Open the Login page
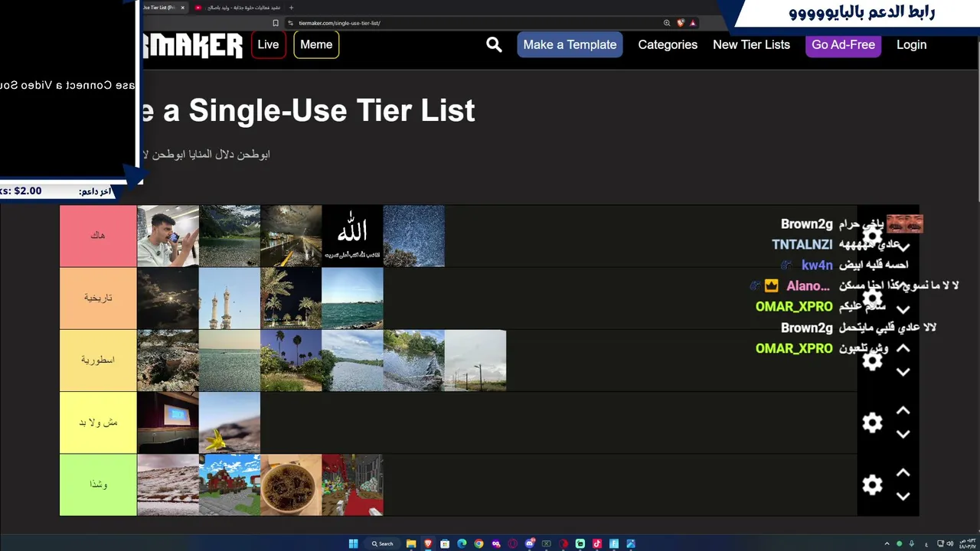This screenshot has height=551, width=980. click(x=911, y=44)
